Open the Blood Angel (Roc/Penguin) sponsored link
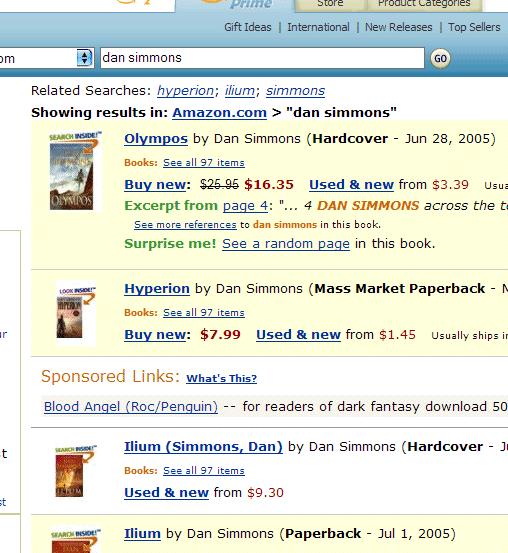This screenshot has height=553, width=508. tap(131, 407)
